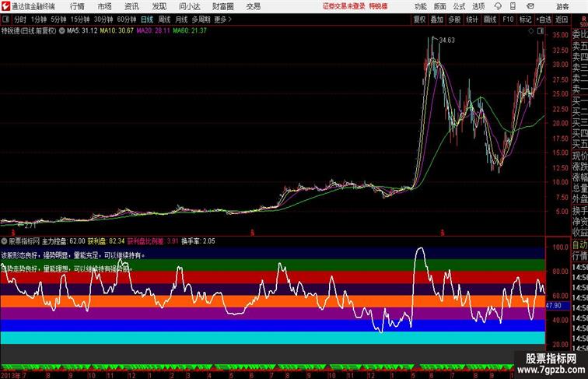This screenshot has height=379, width=588.
Task: Click the 画线 drawing toolbar button
Action: 490,19
